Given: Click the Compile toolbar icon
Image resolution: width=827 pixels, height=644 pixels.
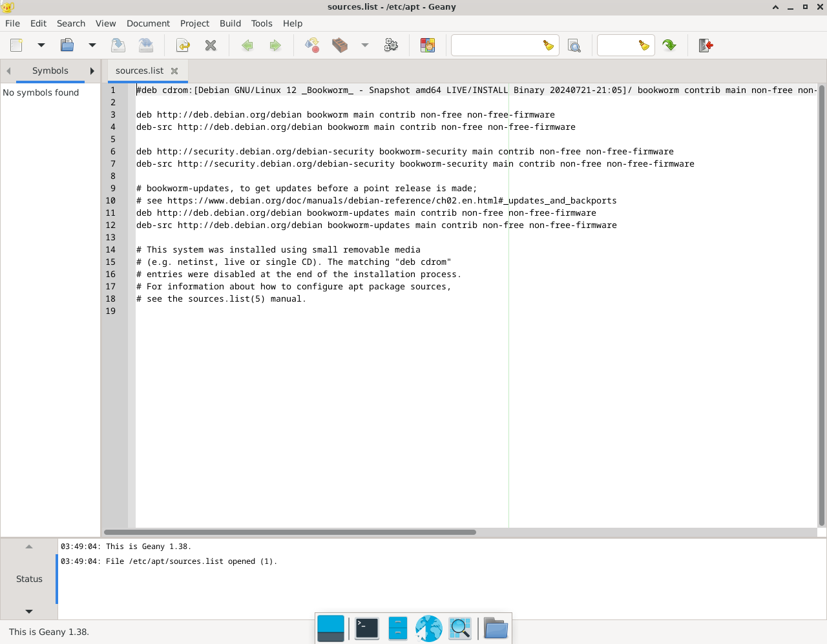Looking at the screenshot, I should (312, 45).
